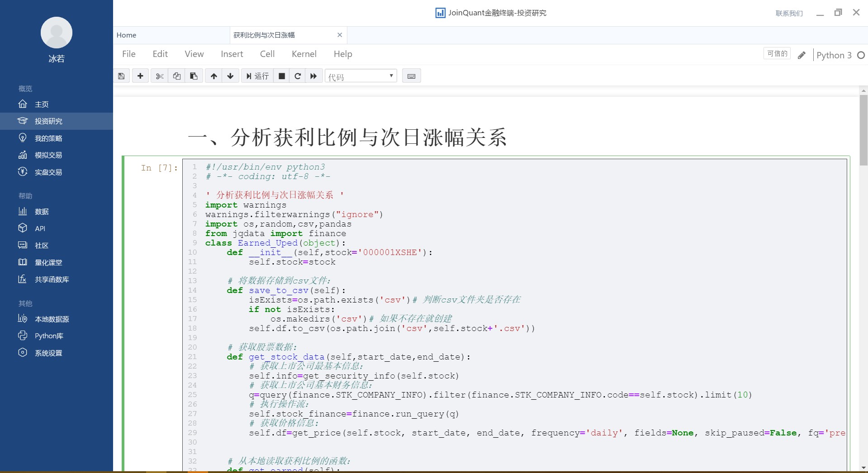The width and height of the screenshot is (868, 473).
Task: Run the current cell with 运行 button
Action: tap(257, 76)
